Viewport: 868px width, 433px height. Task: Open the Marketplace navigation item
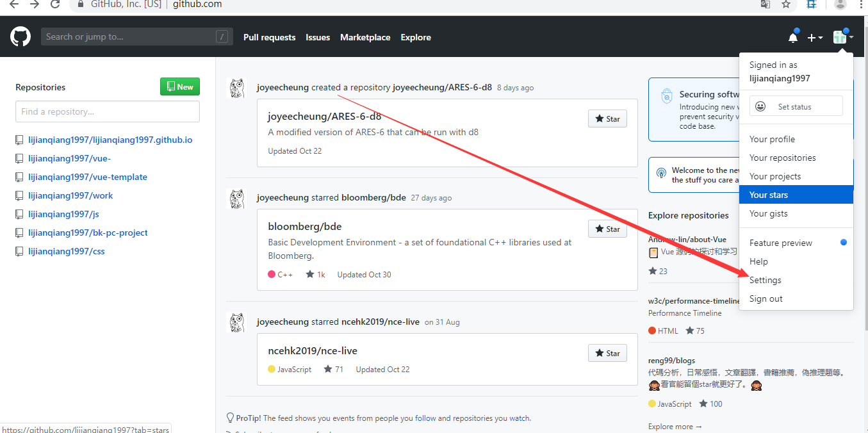pyautogui.click(x=365, y=37)
